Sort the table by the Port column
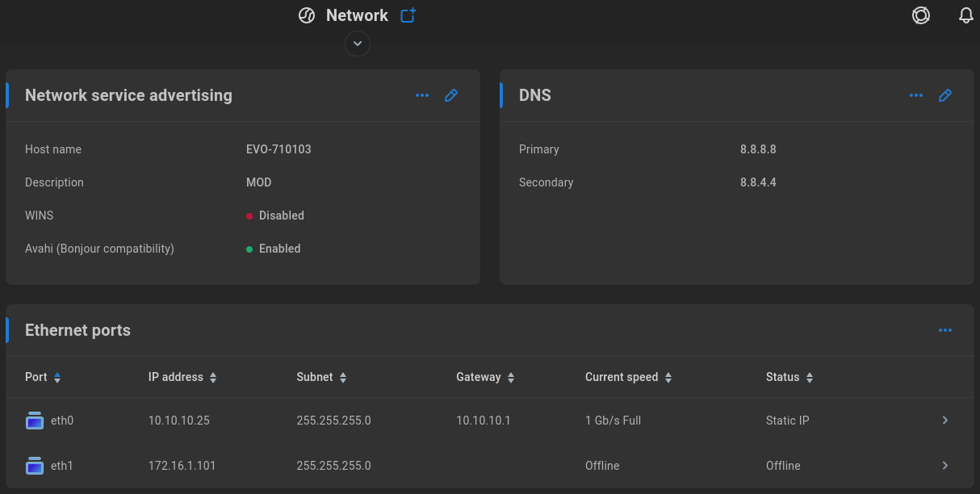 [43, 377]
